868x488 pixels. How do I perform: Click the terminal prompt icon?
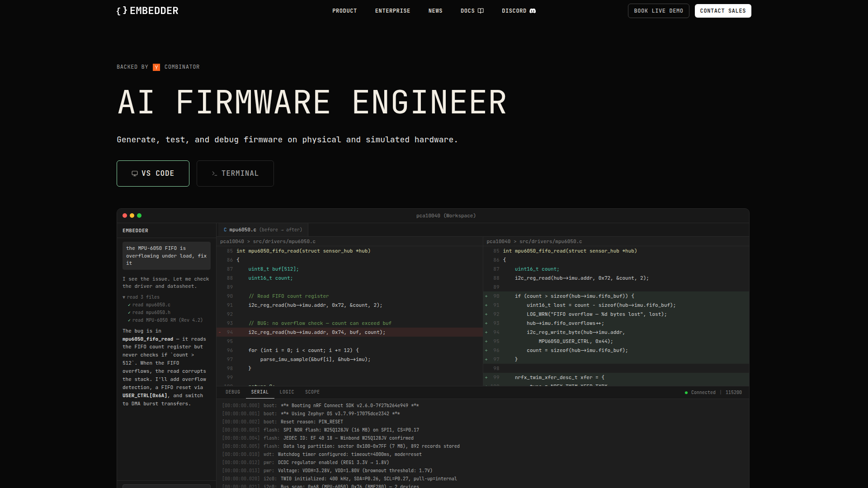point(214,174)
